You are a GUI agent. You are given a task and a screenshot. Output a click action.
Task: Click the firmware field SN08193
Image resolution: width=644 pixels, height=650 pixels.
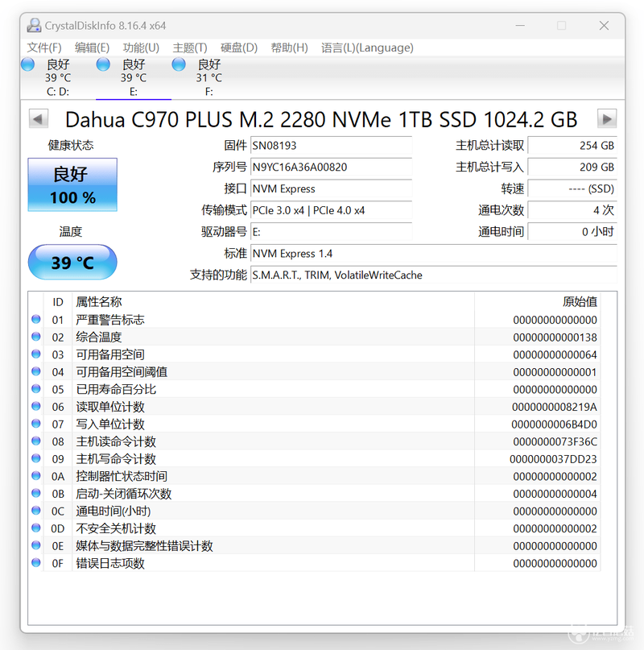point(331,146)
